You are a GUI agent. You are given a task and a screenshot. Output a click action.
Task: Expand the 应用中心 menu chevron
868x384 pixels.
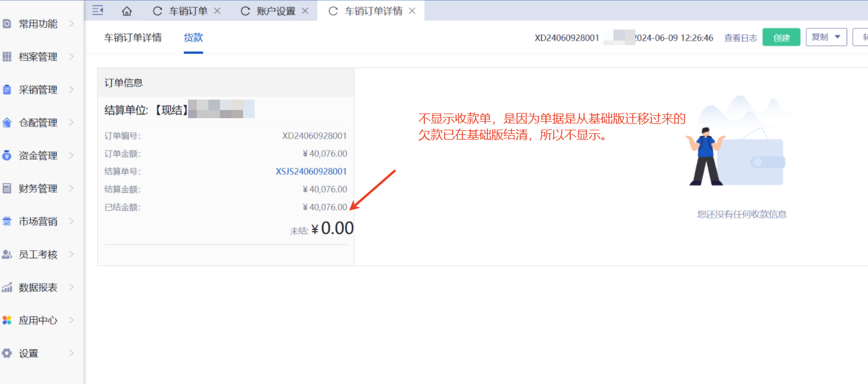click(x=71, y=320)
